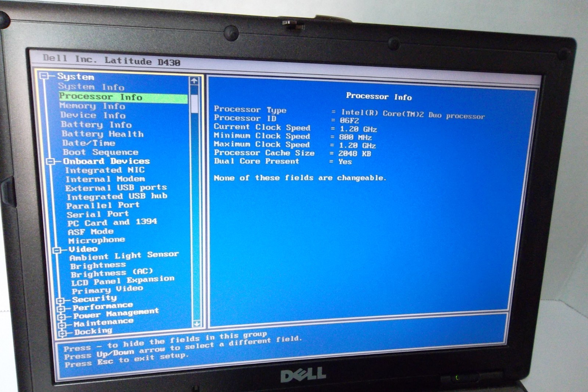
Task: Click the Maintenance group label
Action: click(104, 322)
